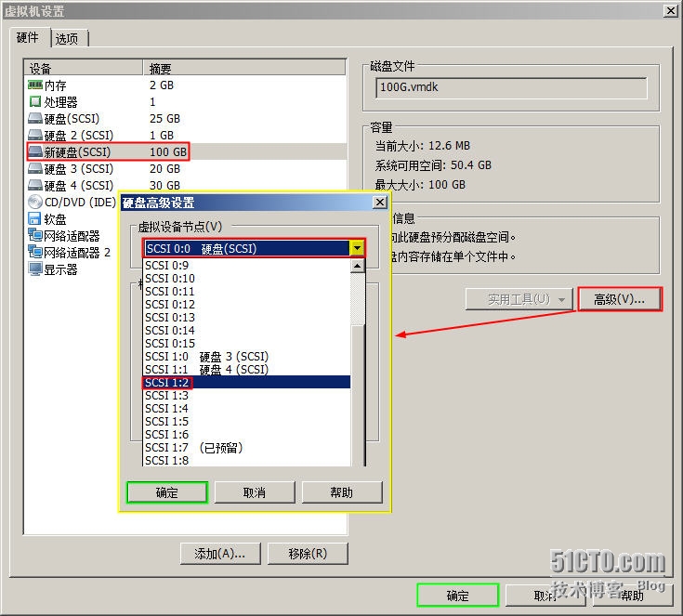This screenshot has width=683, height=616.
Task: Choose SCSI 0:14 in the node list
Action: coord(246,331)
